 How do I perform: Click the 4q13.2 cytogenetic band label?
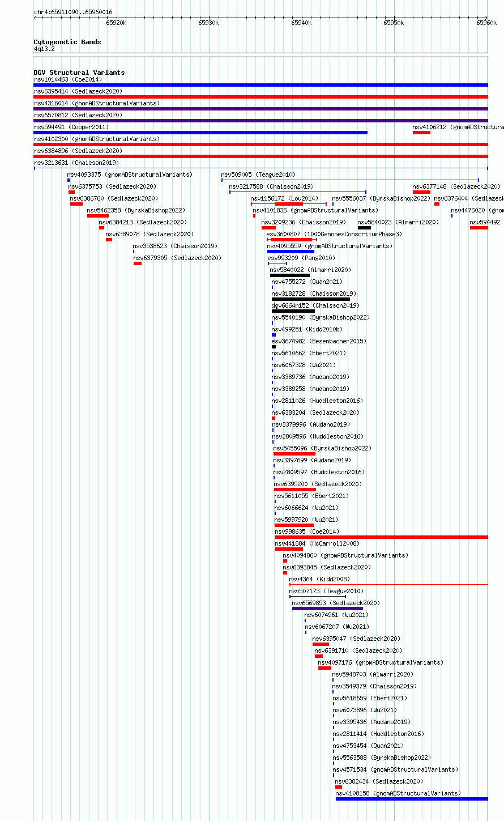click(x=44, y=49)
